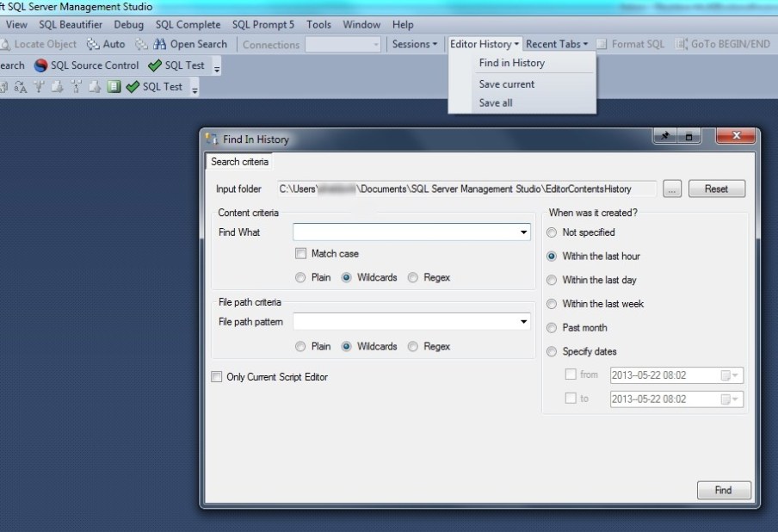778x532 pixels.
Task: Choose Specify dates option
Action: point(552,351)
